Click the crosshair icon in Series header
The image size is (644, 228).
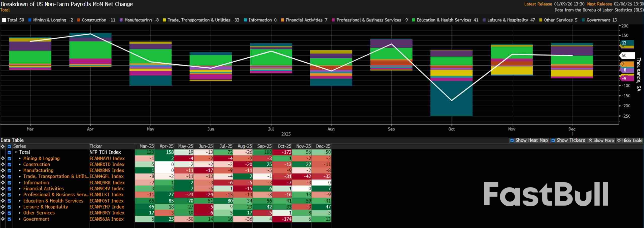point(3,146)
